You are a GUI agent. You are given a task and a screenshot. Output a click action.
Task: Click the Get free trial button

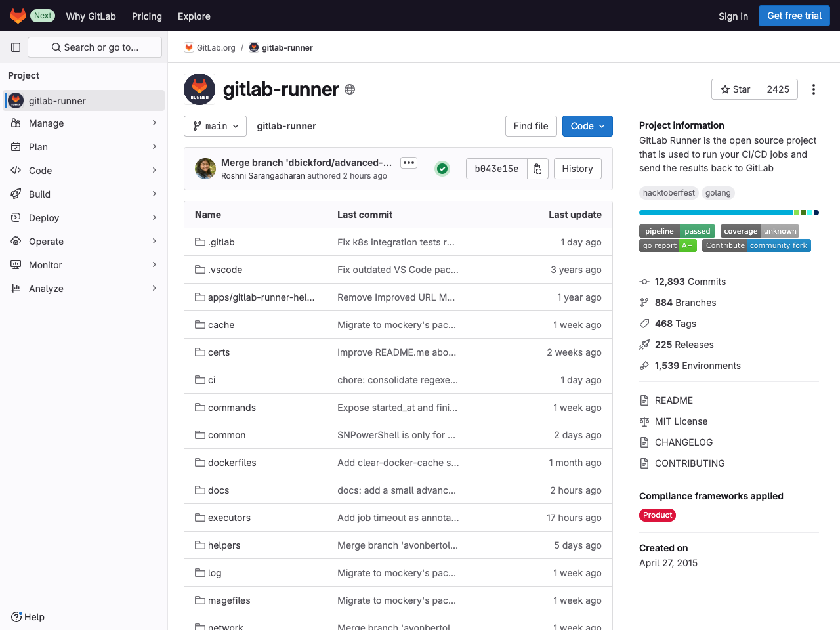click(794, 16)
